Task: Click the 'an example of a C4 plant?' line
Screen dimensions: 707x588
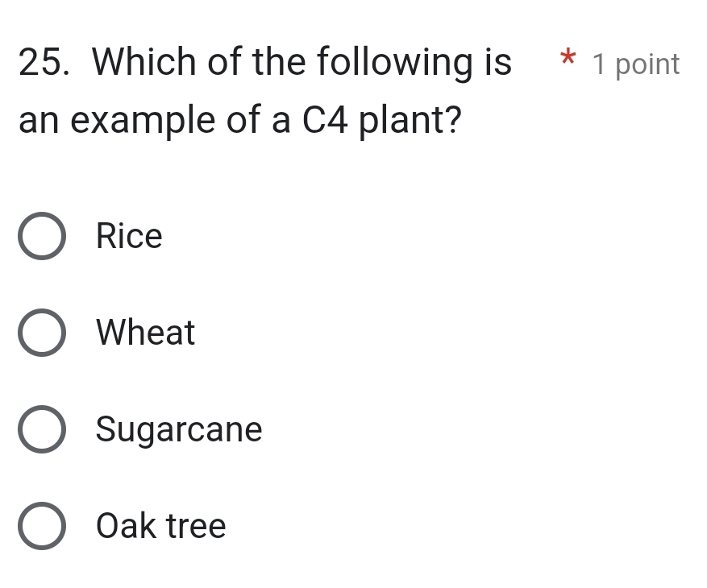Action: coord(240,122)
